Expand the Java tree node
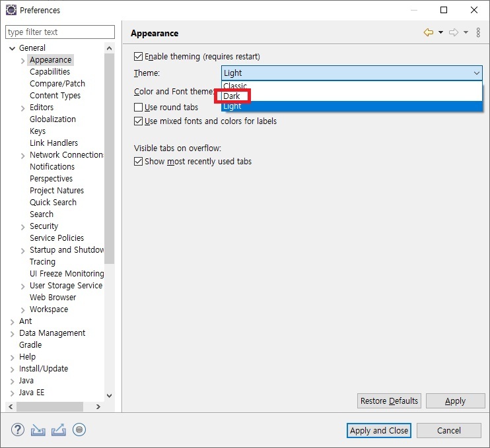 (x=12, y=381)
